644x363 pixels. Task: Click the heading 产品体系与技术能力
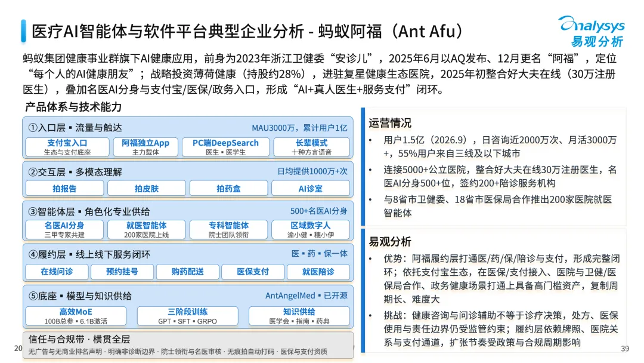(x=73, y=107)
